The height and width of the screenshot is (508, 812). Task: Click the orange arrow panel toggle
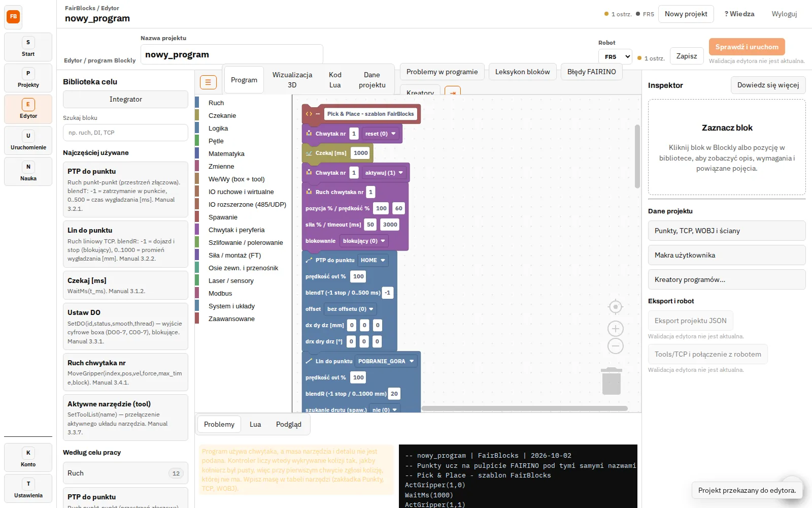(453, 91)
